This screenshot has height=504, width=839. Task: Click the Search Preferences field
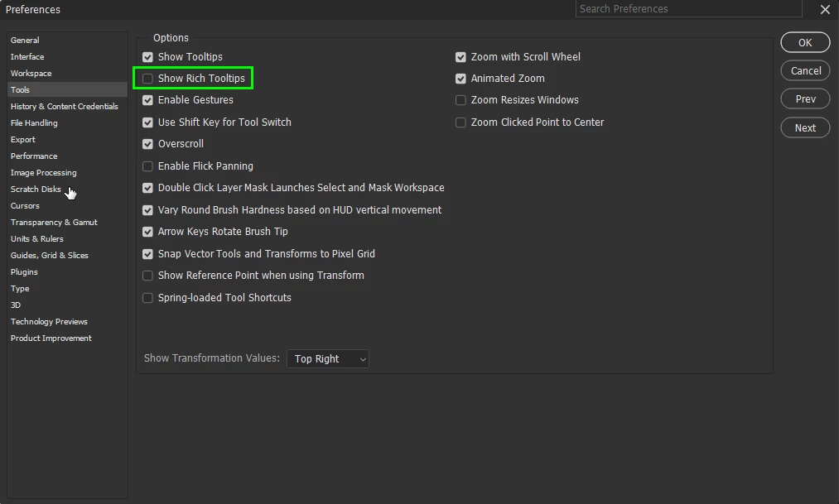(x=688, y=8)
